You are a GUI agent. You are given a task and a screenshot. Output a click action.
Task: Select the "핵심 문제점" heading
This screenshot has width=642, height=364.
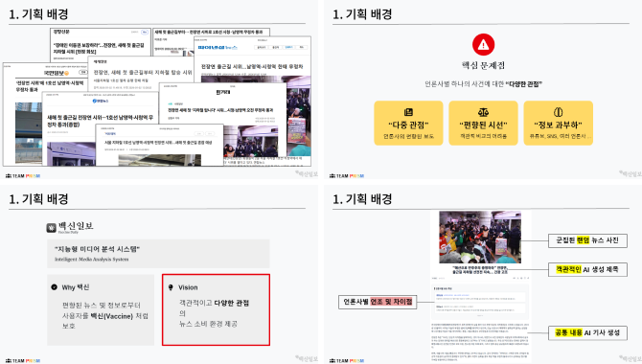(x=483, y=65)
